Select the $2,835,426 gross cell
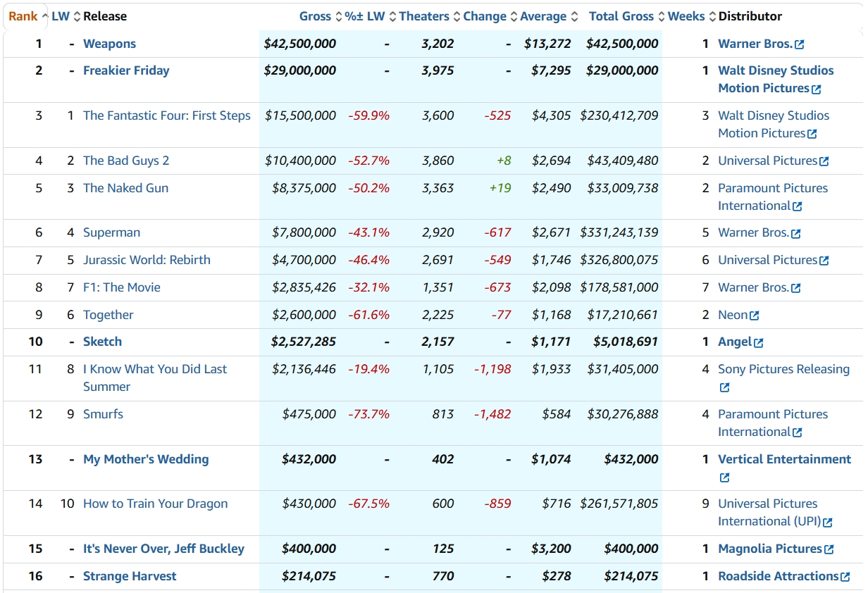The width and height of the screenshot is (868, 593). pyautogui.click(x=304, y=287)
